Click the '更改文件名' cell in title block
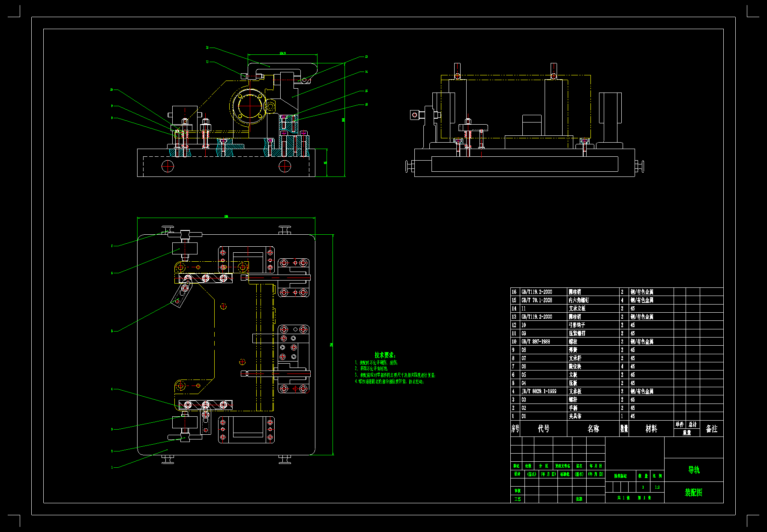The image size is (767, 532). click(x=563, y=466)
